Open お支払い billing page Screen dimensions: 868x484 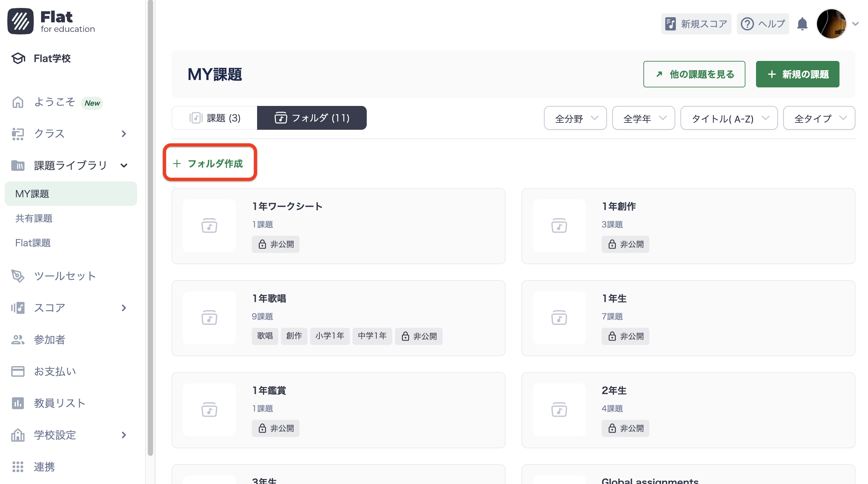[x=55, y=371]
